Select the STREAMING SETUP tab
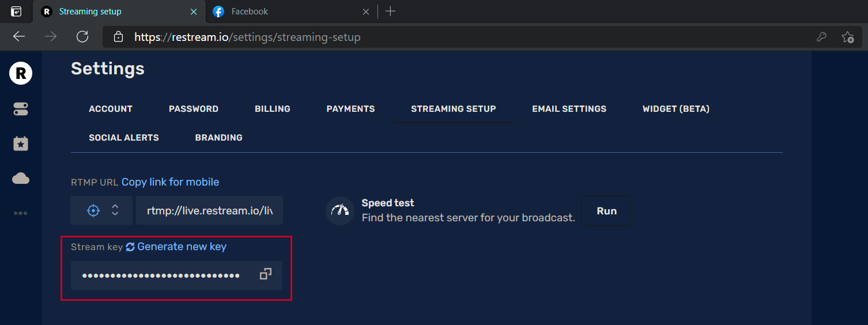This screenshot has height=325, width=868. coord(454,108)
